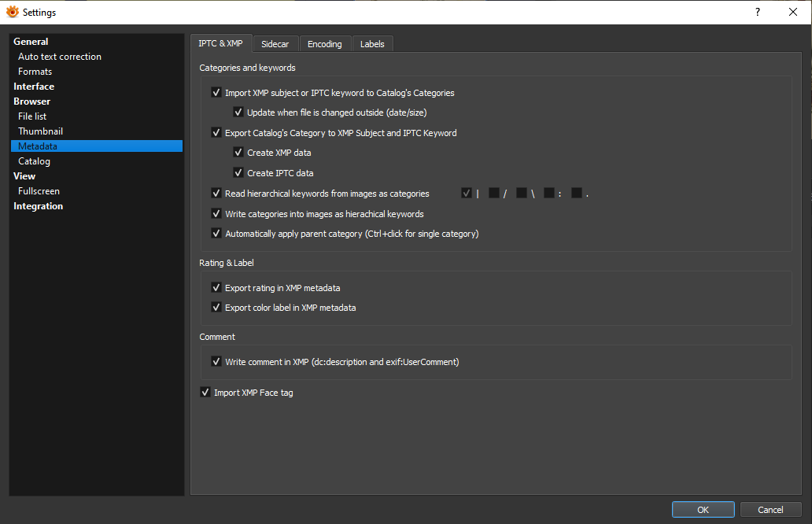
Task: Select the Integration category in sidebar
Action: [x=38, y=206]
